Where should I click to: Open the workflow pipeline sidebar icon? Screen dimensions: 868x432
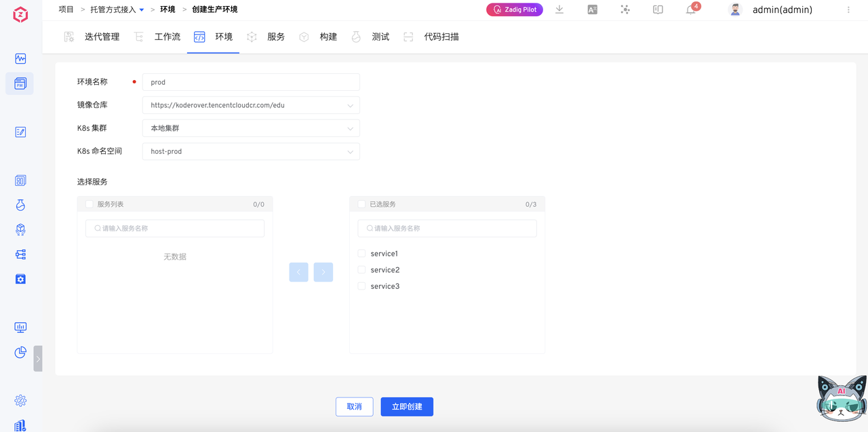[20, 254]
